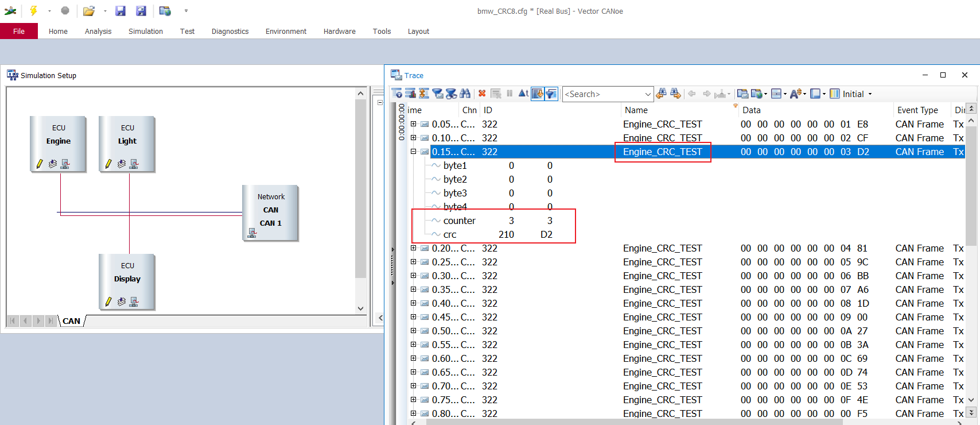Pause the Trace window output

coord(510,94)
